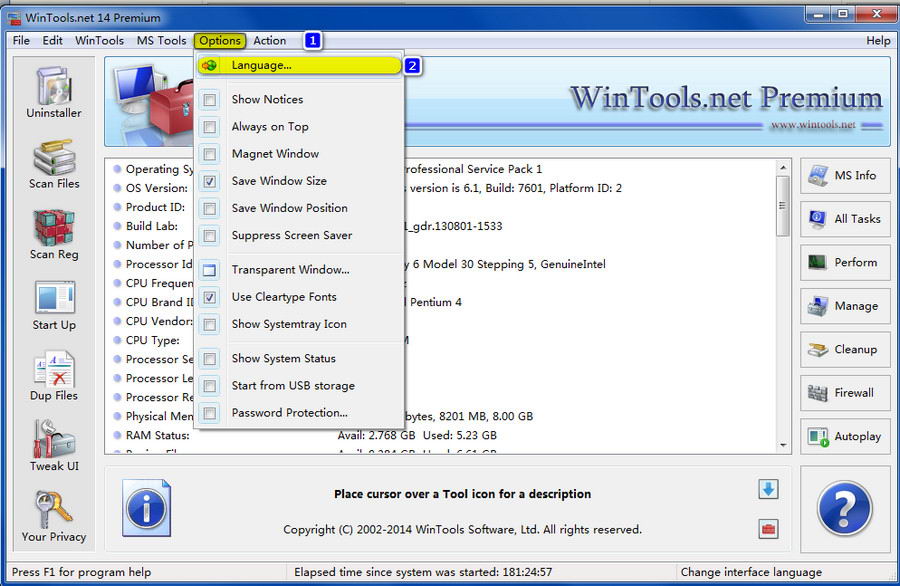Click 'Change interface language' status text
The width and height of the screenshot is (900, 586).
click(751, 572)
